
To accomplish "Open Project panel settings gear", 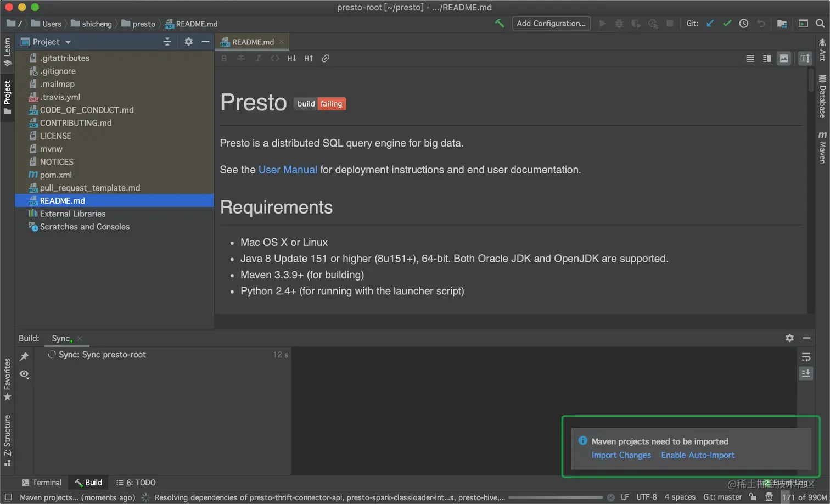I will click(x=188, y=42).
